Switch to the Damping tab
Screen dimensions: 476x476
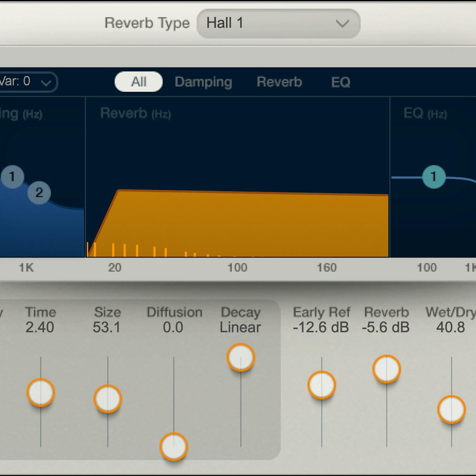click(x=203, y=82)
